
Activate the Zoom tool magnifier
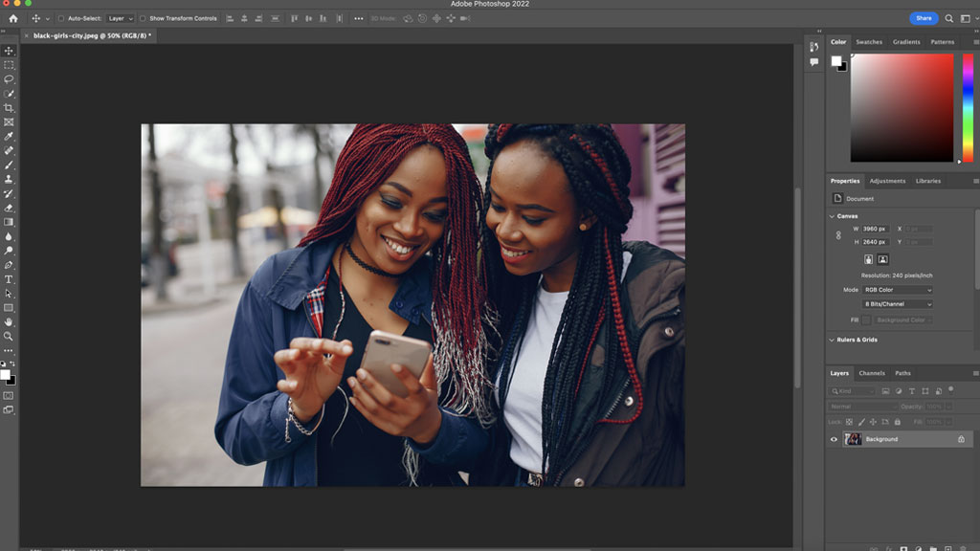(9, 337)
